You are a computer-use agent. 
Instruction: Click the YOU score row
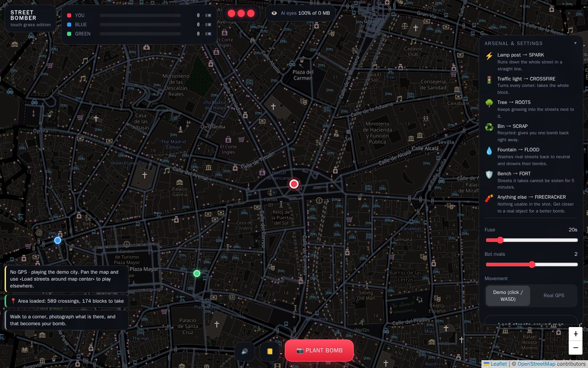(139, 15)
